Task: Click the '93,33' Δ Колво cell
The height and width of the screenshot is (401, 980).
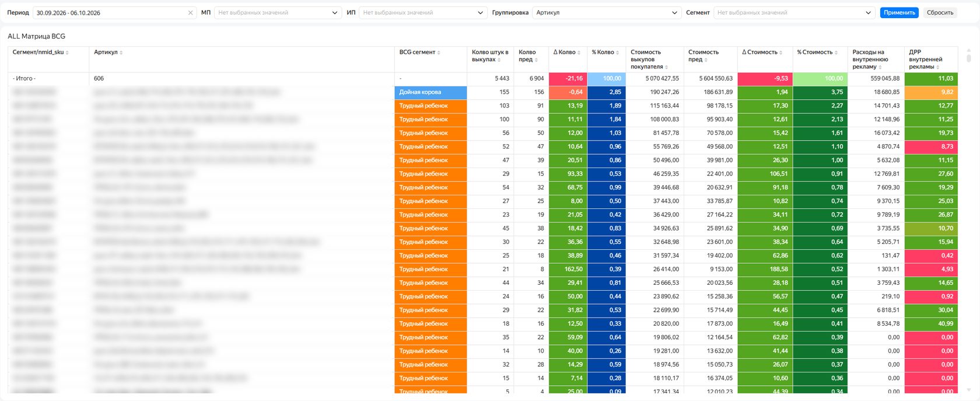Action: pyautogui.click(x=568, y=174)
